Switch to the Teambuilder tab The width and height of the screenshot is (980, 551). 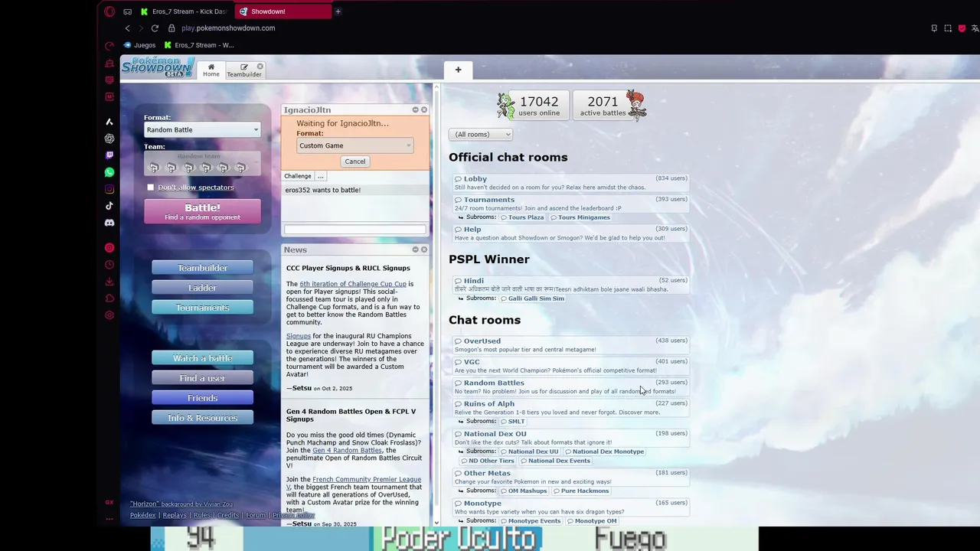coord(243,70)
